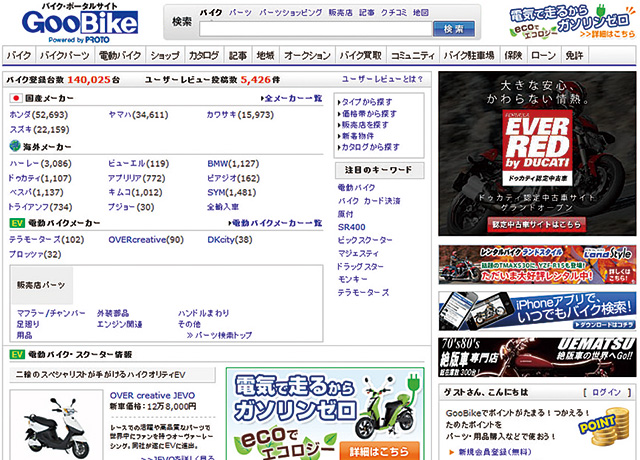This screenshot has height=460, width=640.
Task: Click into the search text field
Action: click(316, 29)
